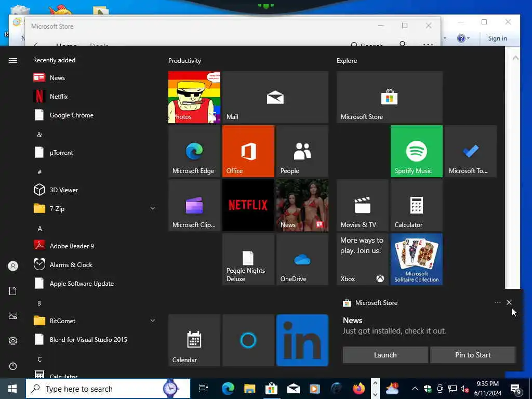Screen dimensions: 532x399
Task: Open the Photos tile
Action: tap(194, 97)
